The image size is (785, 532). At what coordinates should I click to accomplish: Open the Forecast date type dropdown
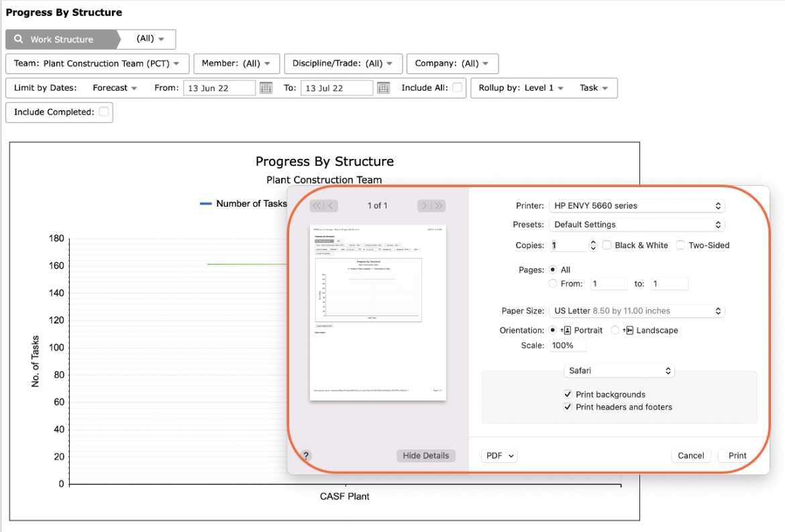point(115,88)
